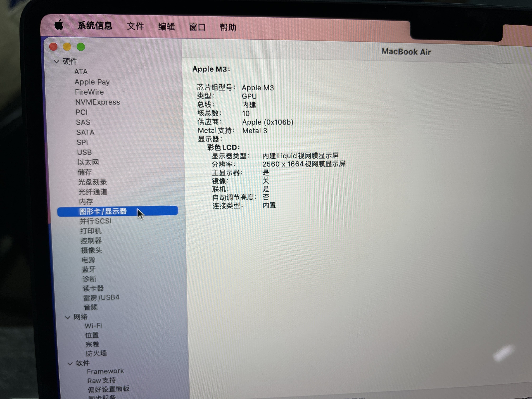Image resolution: width=532 pixels, height=399 pixels.
Task: Select Raw 支持 under 软件
Action: (x=102, y=381)
